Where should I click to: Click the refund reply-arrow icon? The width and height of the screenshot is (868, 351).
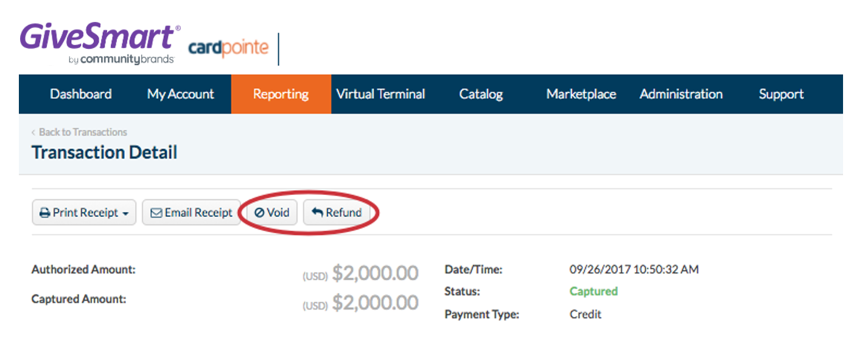tap(317, 213)
